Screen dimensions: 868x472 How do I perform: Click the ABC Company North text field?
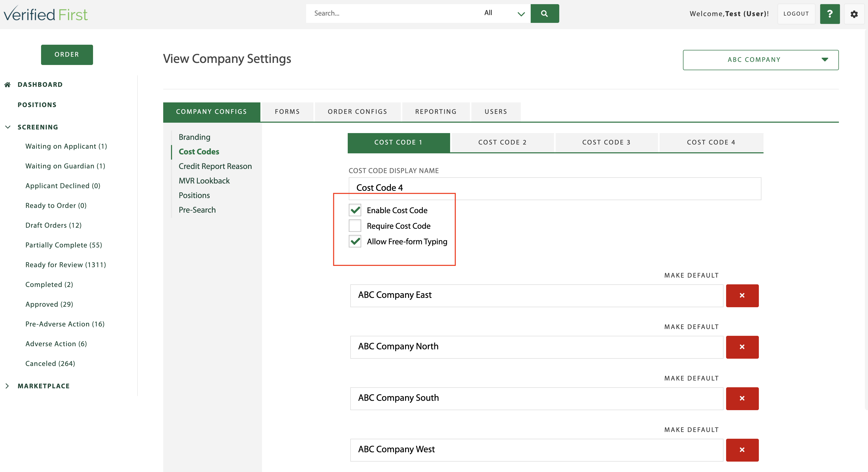tap(536, 347)
